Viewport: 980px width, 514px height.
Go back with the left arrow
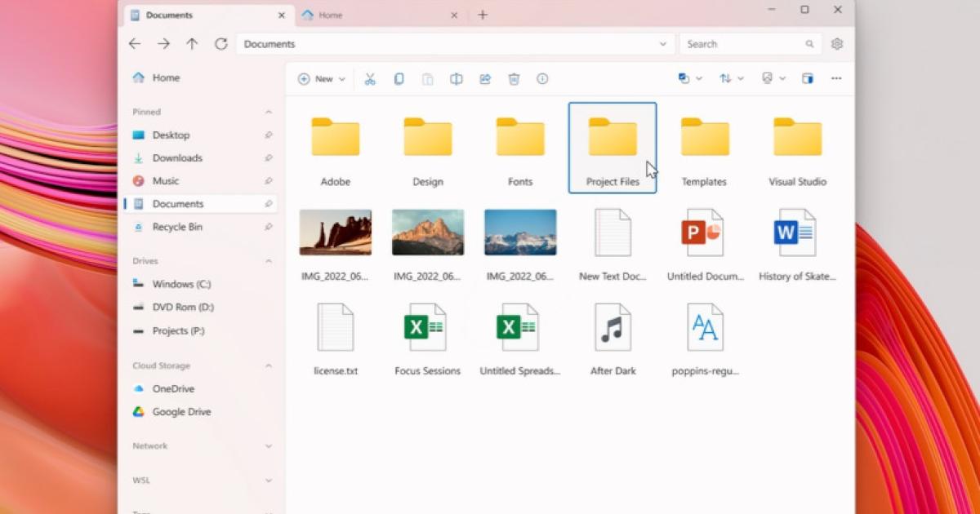(x=135, y=44)
